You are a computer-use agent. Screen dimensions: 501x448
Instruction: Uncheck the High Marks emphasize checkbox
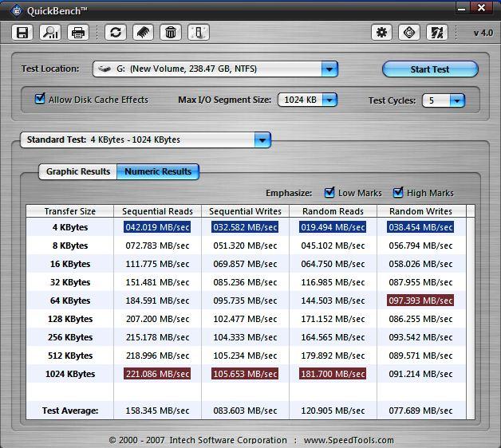[398, 193]
